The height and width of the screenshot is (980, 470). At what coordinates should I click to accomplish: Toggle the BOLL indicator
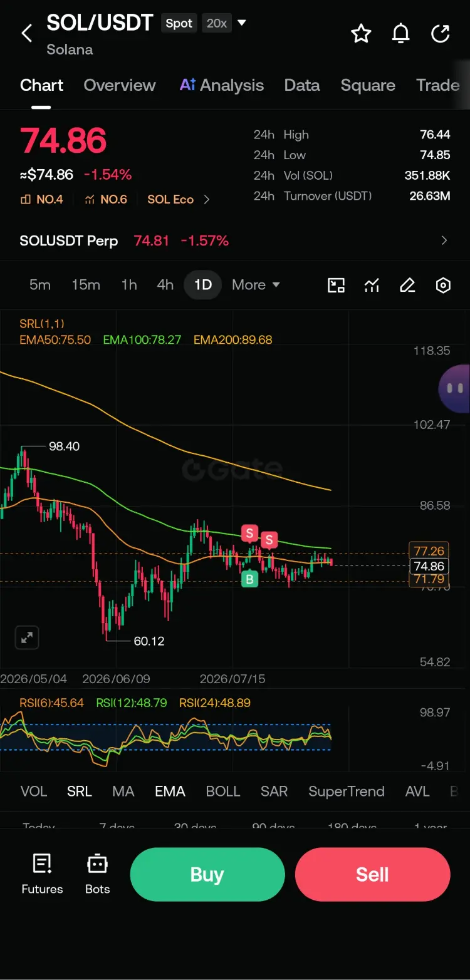click(223, 792)
